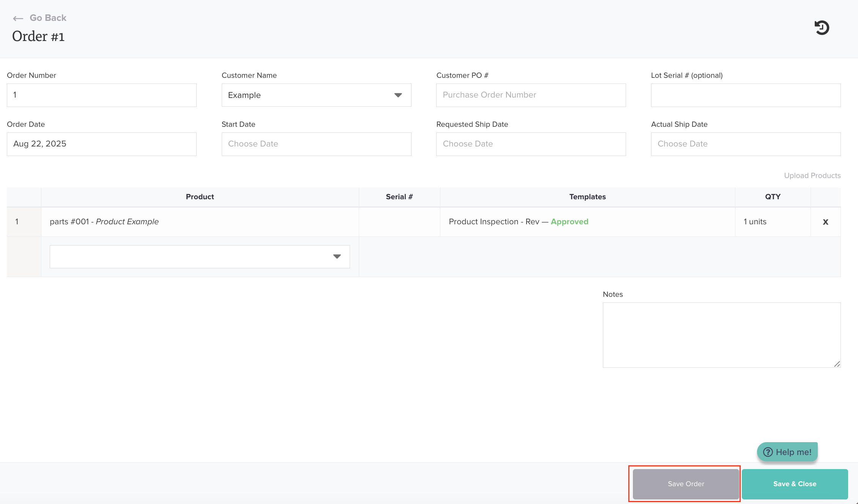Click the Purchase Order Number field

click(531, 95)
